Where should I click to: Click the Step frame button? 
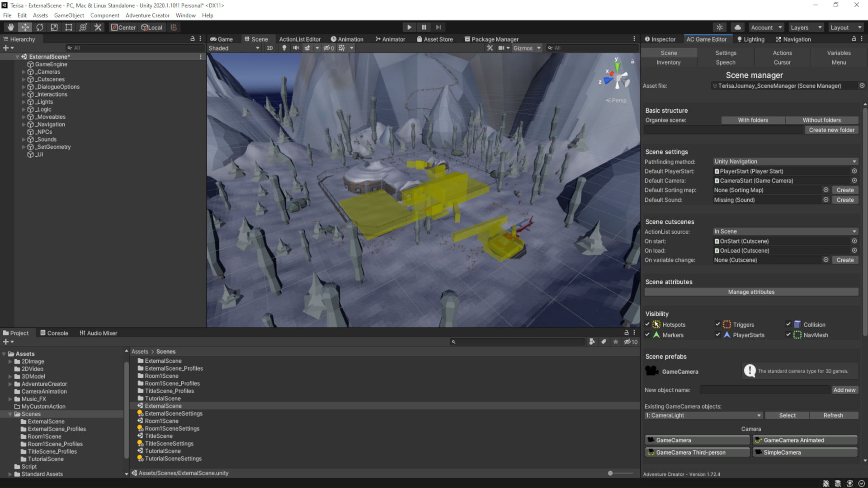pyautogui.click(x=438, y=28)
